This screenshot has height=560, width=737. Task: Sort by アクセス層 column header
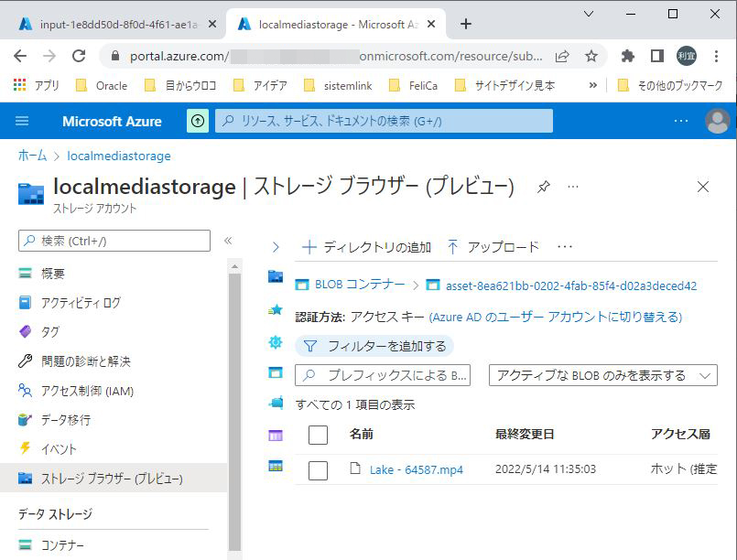pyautogui.click(x=680, y=434)
